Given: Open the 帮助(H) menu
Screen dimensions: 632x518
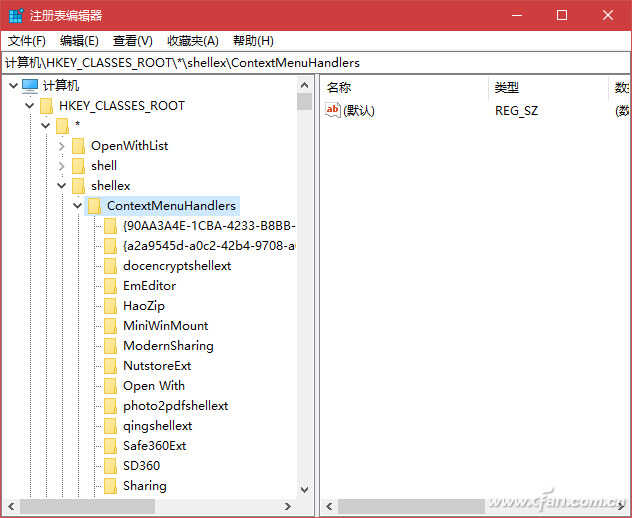Looking at the screenshot, I should point(253,41).
